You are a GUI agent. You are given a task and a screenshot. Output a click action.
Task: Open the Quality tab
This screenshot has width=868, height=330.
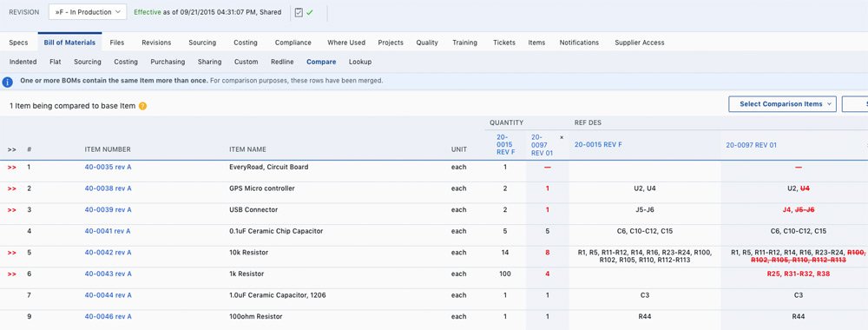pos(427,43)
